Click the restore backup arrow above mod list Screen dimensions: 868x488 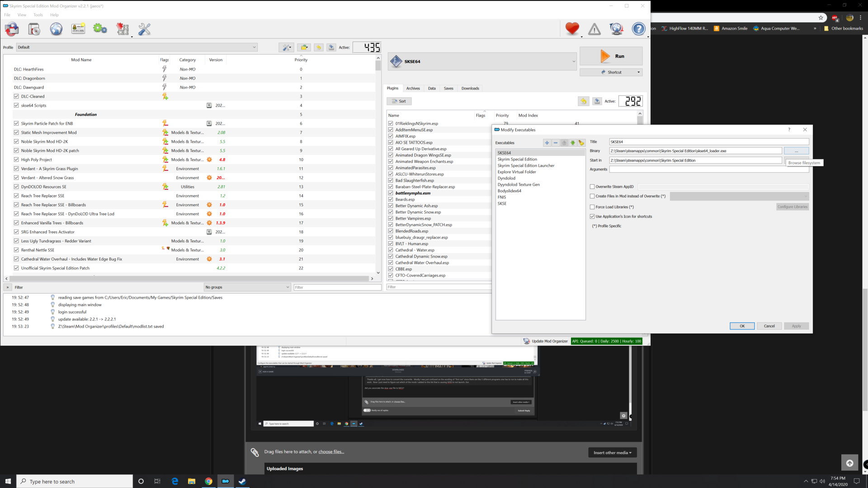tap(319, 47)
